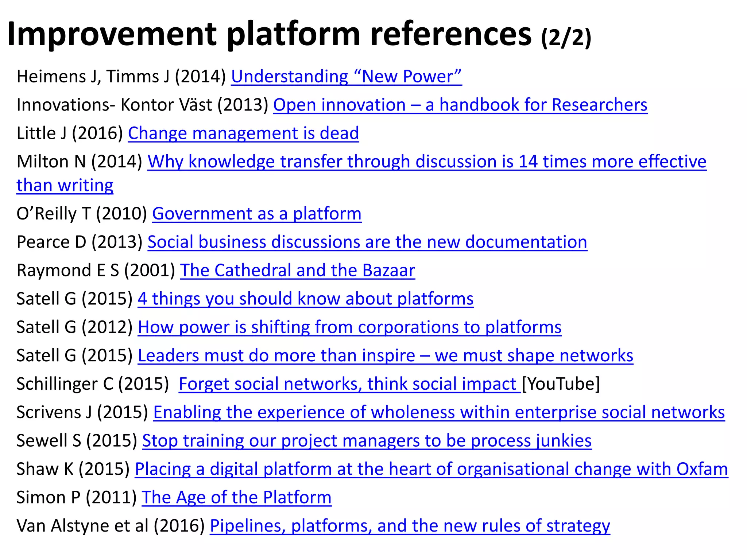
Task: Follow Leaders must do more than inspire link
Action: coord(386,356)
